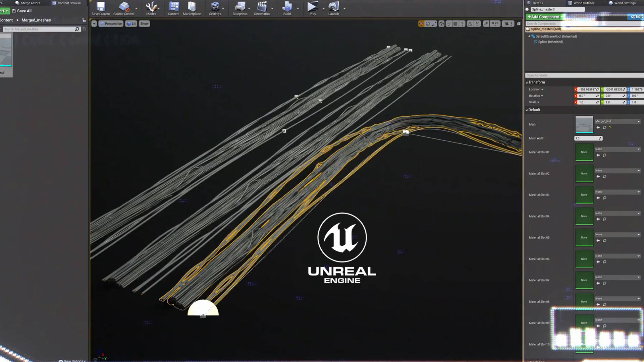Browse to Mesh asset with magnifier icon
The width and height of the screenshot is (644, 362).
coord(604,127)
